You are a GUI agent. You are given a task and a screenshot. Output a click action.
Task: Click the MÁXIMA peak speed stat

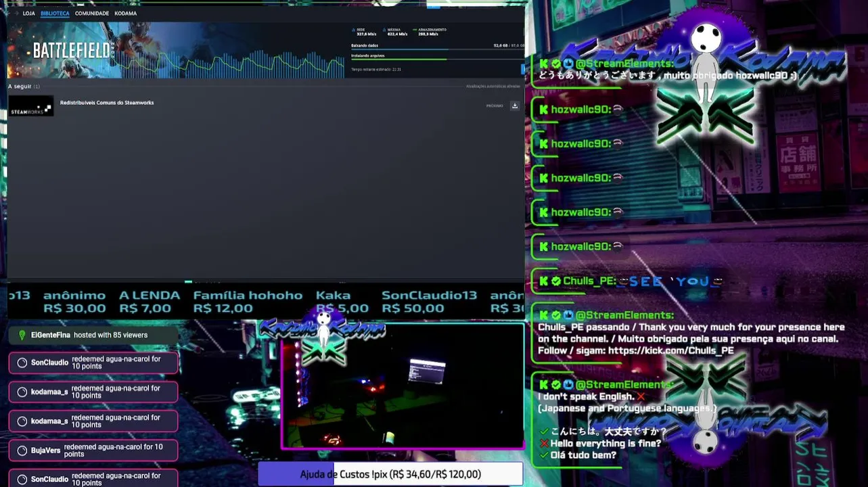[394, 32]
